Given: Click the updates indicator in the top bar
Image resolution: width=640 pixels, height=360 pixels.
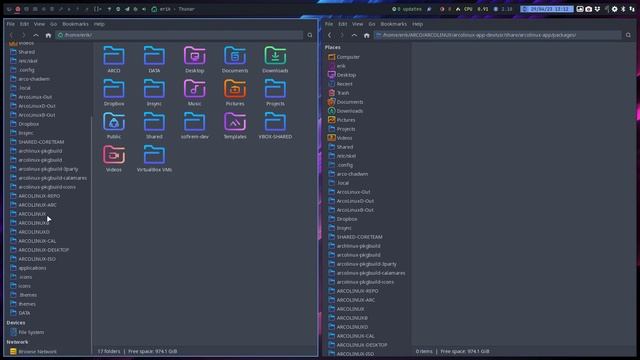Looking at the screenshot, I should 407,9.
